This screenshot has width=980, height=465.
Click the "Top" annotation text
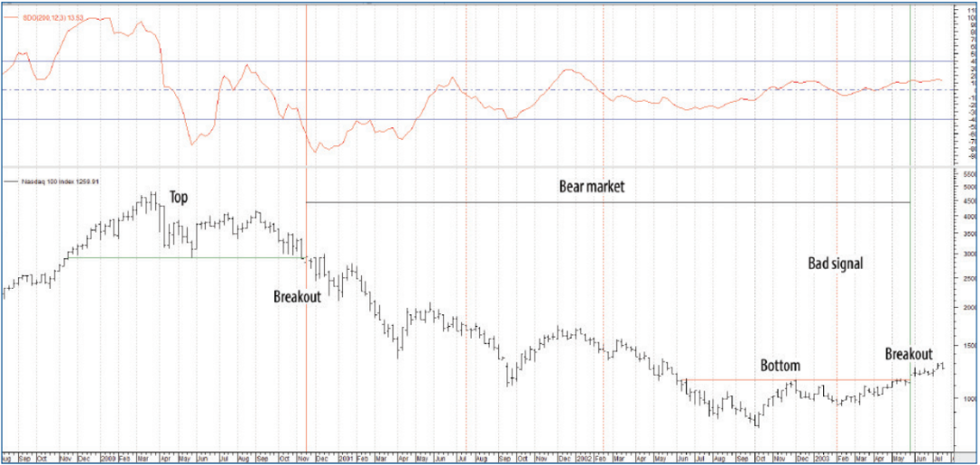(x=179, y=196)
